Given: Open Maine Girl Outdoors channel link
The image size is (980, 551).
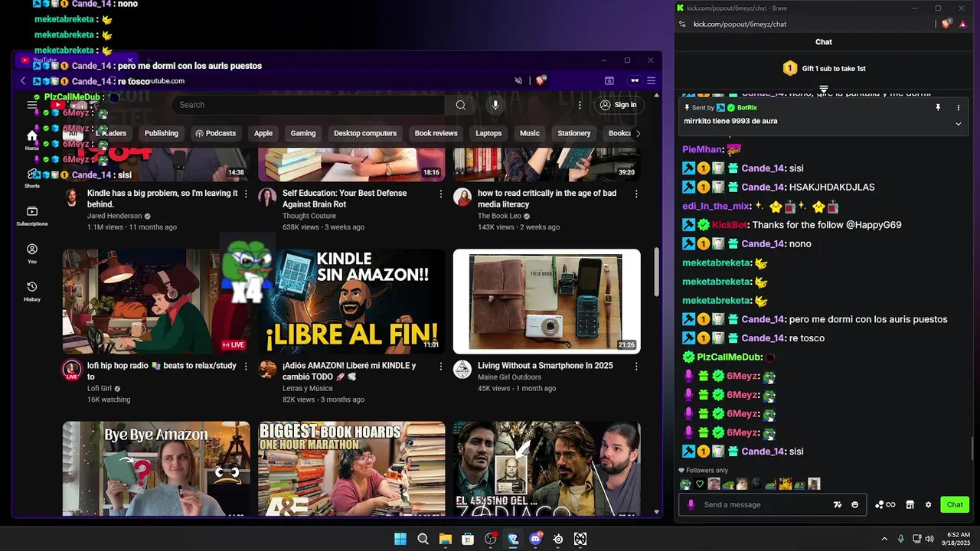Looking at the screenshot, I should pyautogui.click(x=509, y=377).
